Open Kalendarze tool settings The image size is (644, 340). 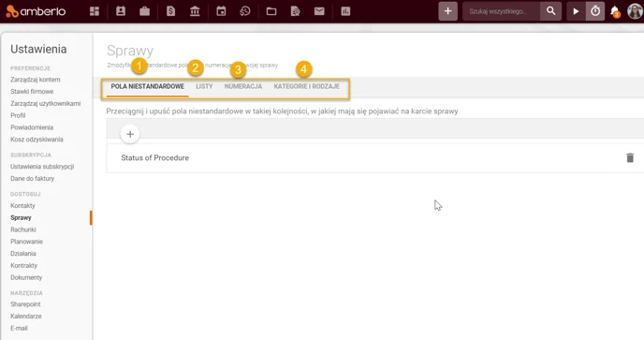point(26,317)
